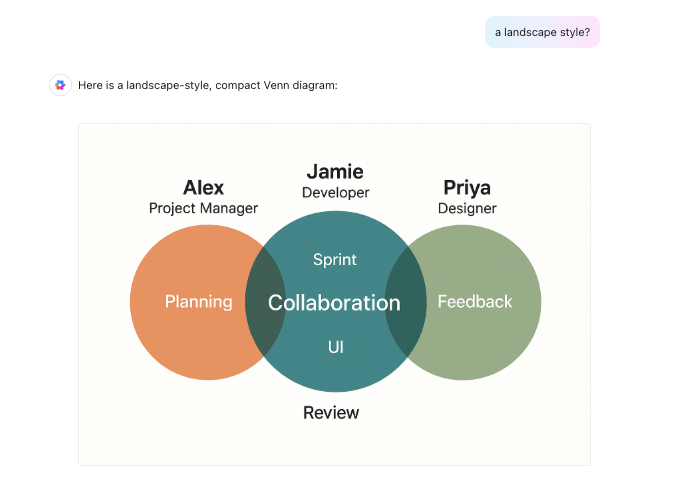Click the Project Manager subtitle
Viewport: 676px width, 481px height.
[203, 208]
